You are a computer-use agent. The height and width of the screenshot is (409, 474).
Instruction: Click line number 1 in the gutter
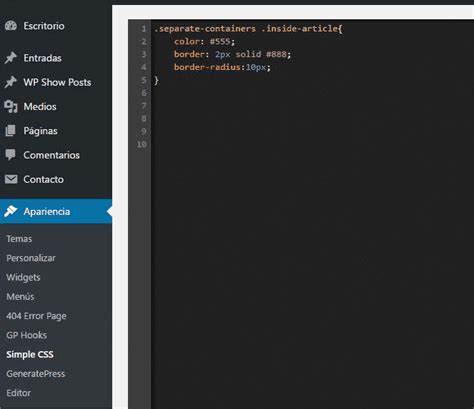(x=144, y=29)
